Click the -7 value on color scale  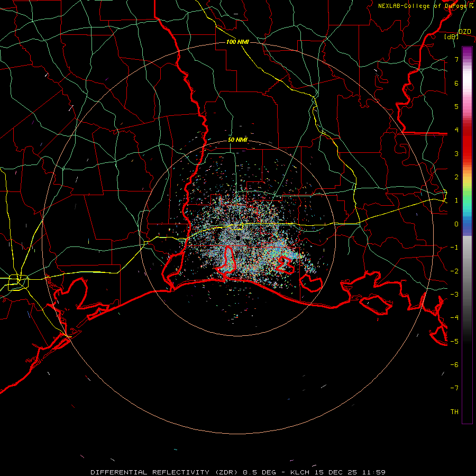pos(454,388)
